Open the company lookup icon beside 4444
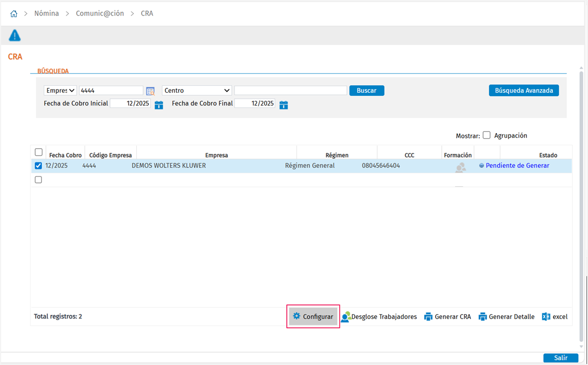 (150, 91)
